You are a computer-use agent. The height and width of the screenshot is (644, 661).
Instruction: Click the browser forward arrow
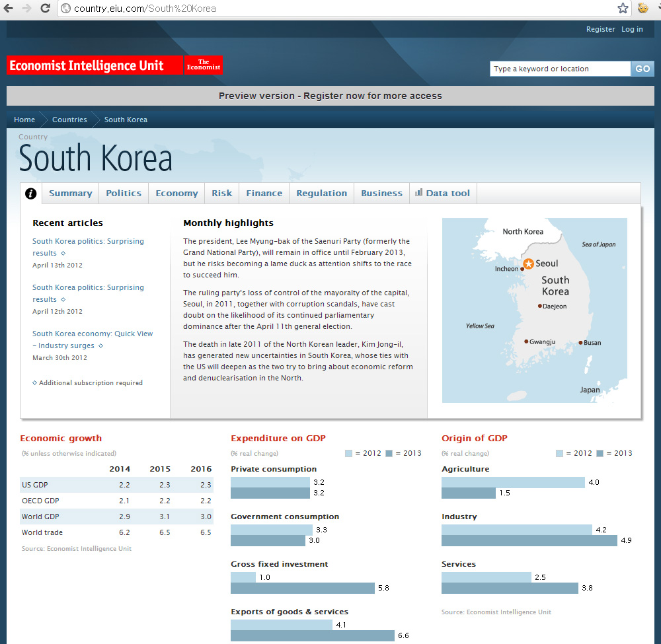[26, 8]
